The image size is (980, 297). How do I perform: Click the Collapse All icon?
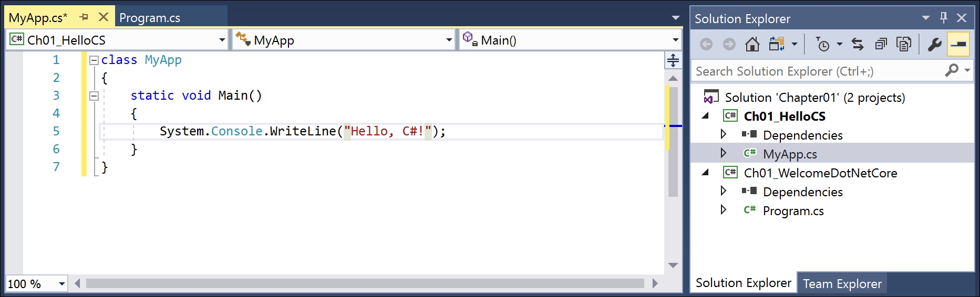click(x=881, y=45)
